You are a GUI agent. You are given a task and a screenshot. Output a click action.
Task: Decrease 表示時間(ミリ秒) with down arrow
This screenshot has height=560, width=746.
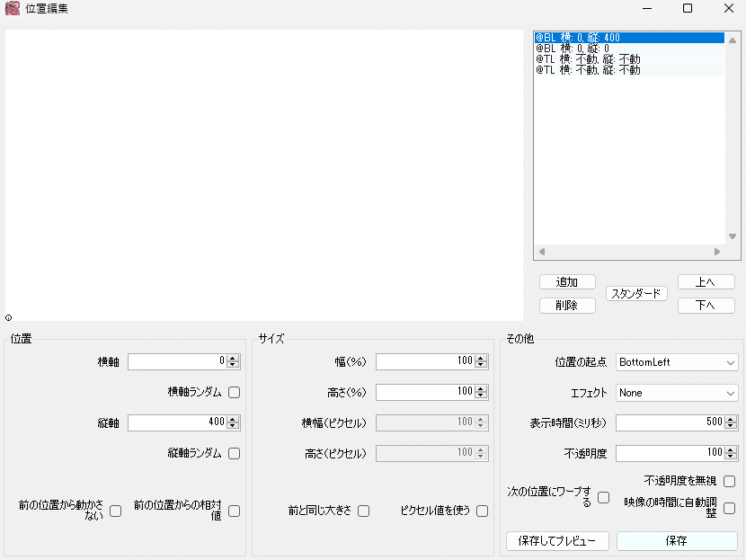coord(731,426)
